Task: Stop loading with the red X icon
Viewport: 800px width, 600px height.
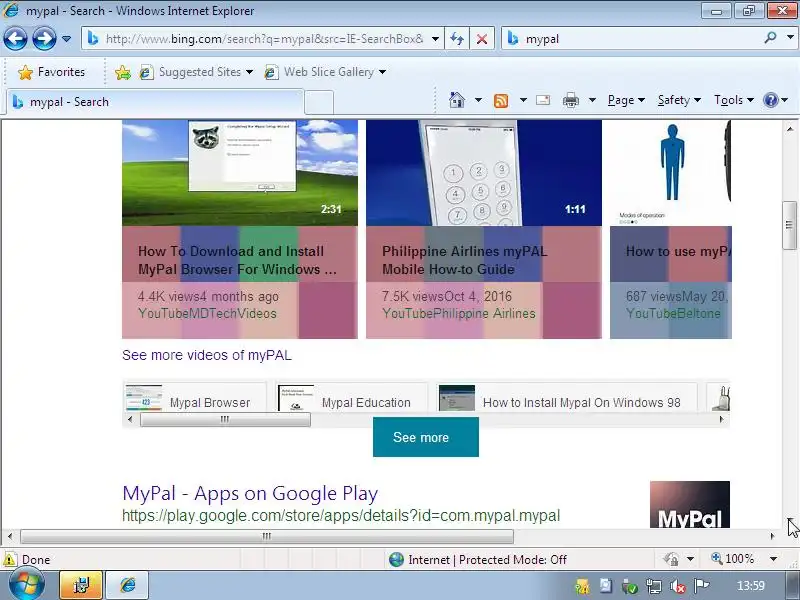Action: click(x=482, y=39)
